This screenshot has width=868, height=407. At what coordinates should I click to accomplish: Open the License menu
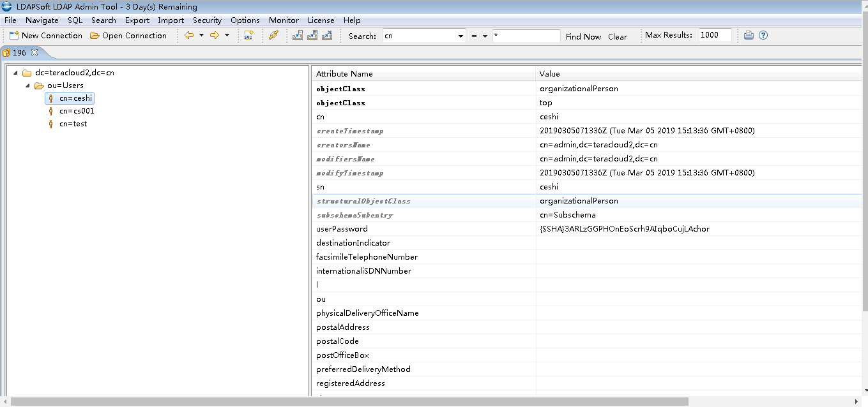[321, 20]
